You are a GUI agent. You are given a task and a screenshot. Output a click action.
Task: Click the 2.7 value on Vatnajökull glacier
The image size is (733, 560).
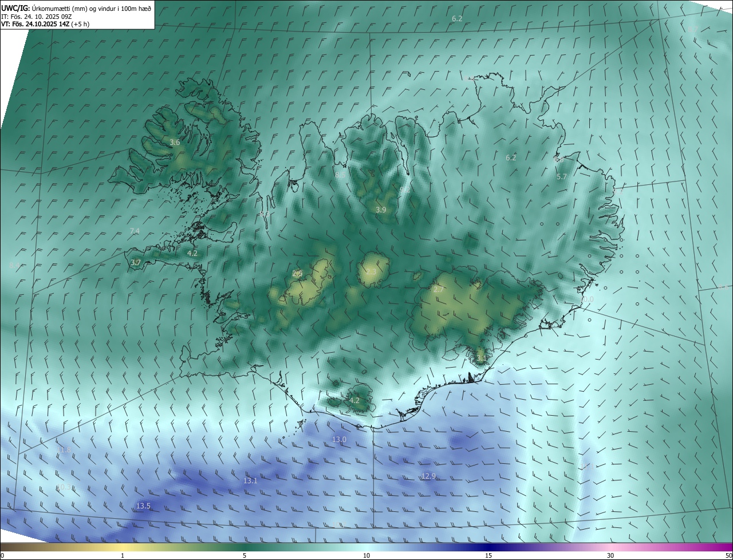(439, 290)
